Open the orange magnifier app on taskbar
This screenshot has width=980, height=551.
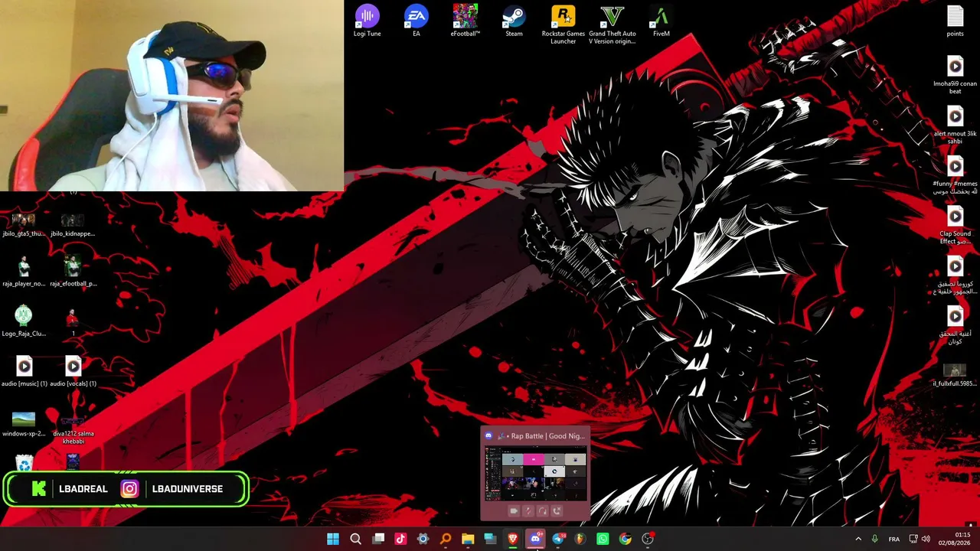(446, 539)
